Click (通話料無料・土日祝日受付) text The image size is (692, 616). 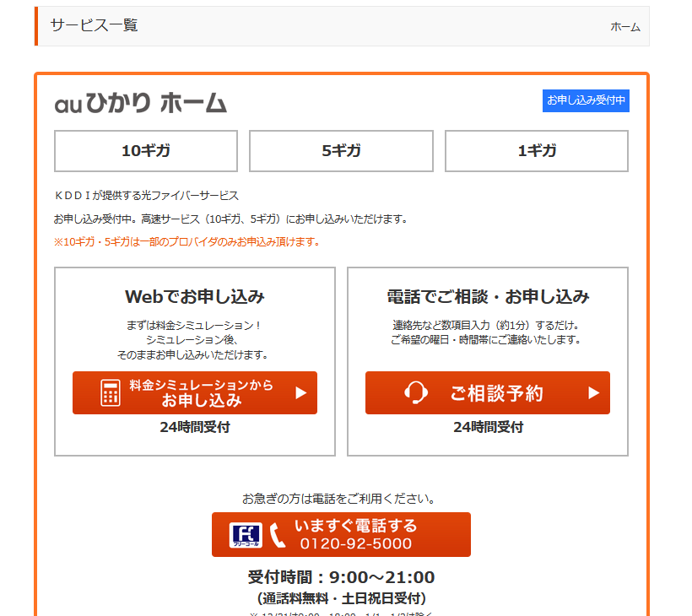341,599
